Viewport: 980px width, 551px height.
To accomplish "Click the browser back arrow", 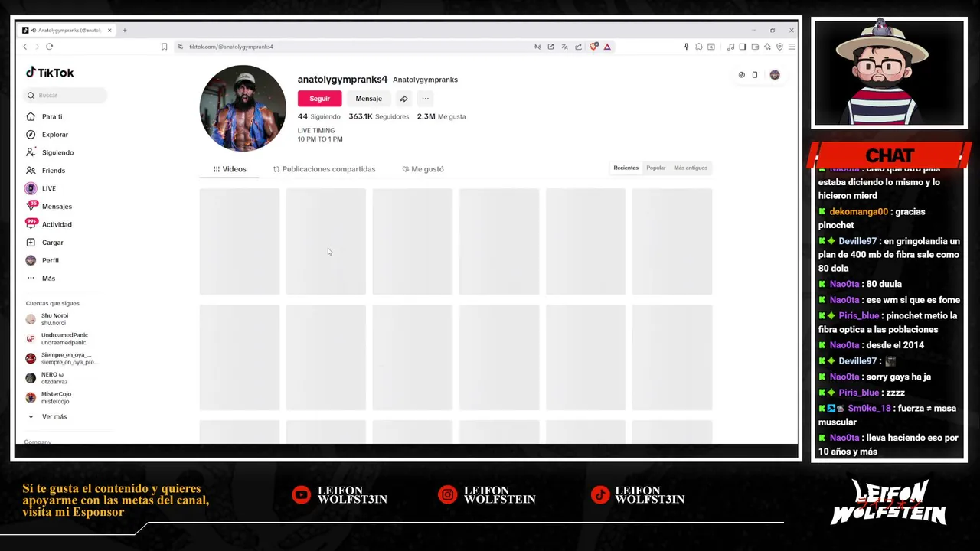I will (x=24, y=47).
